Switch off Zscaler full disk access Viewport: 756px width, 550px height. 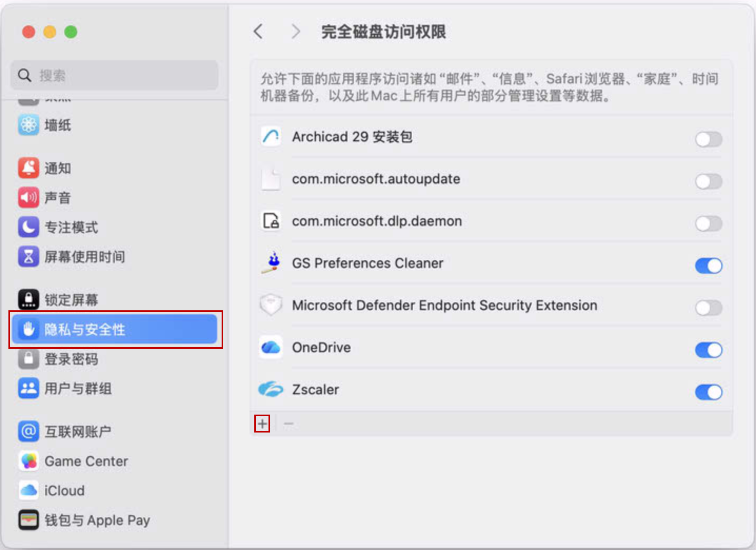709,392
